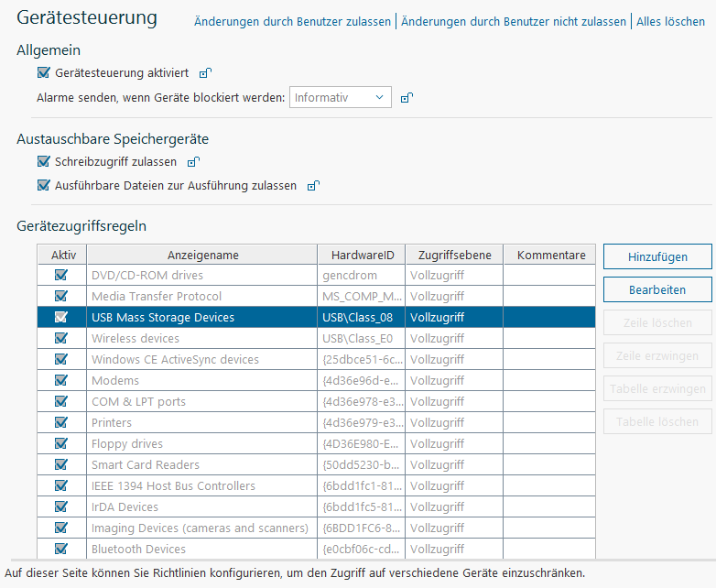Click Kommentare cell of DVD/CD-ROM drives row
This screenshot has width=716, height=588.
coord(549,275)
